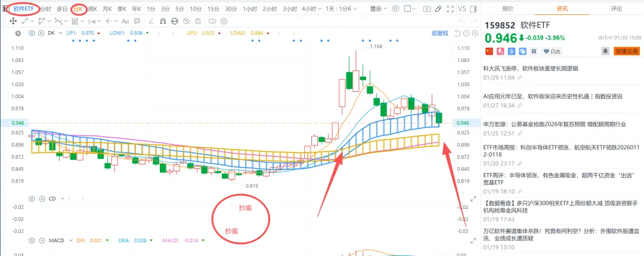The width and height of the screenshot is (644, 256).
Task: Open the 评论 tab
Action: 617,8
